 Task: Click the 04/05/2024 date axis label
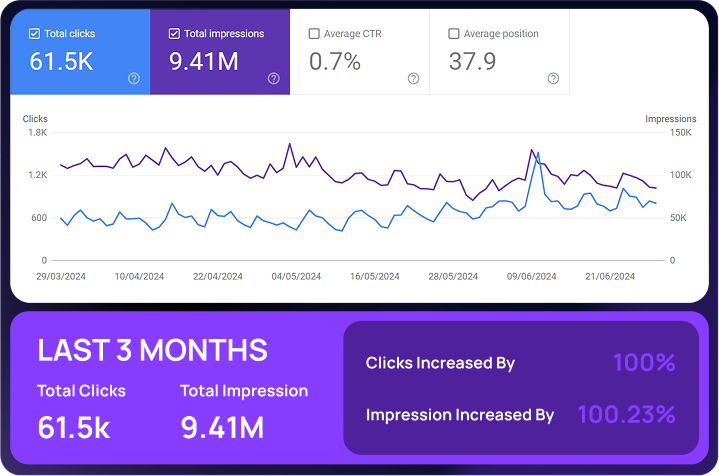coord(297,276)
